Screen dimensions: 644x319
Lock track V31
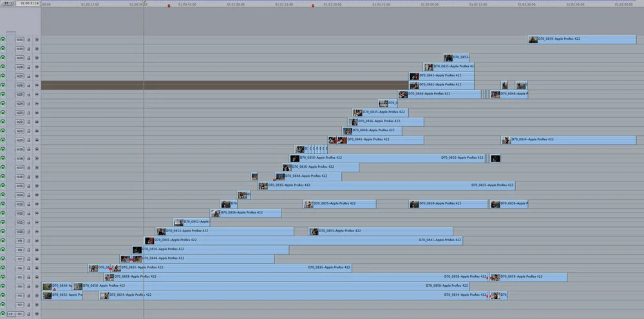pyautogui.click(x=29, y=40)
